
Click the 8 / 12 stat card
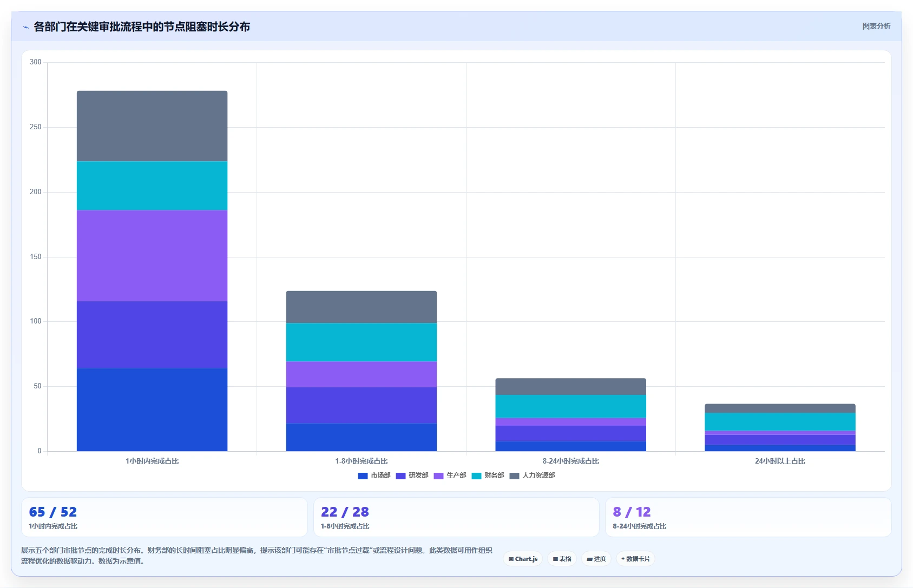click(748, 517)
